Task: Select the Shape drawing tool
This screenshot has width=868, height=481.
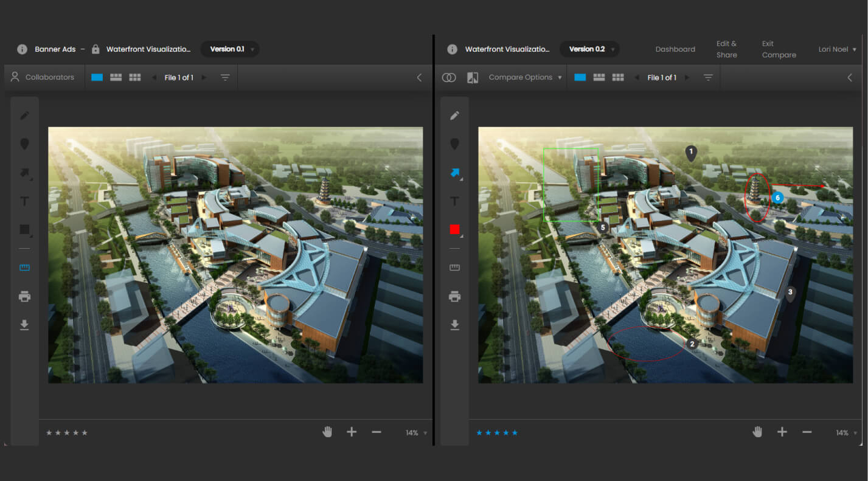Action: pyautogui.click(x=24, y=229)
